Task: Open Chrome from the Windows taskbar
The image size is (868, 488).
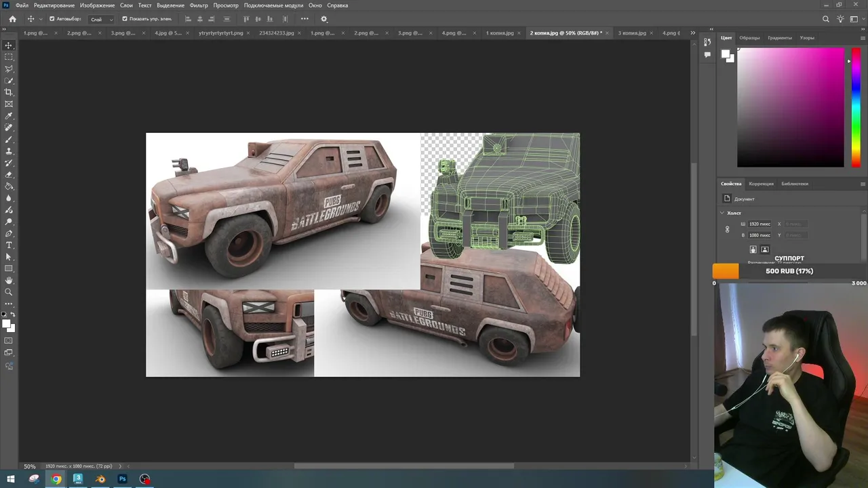Action: [x=56, y=479]
